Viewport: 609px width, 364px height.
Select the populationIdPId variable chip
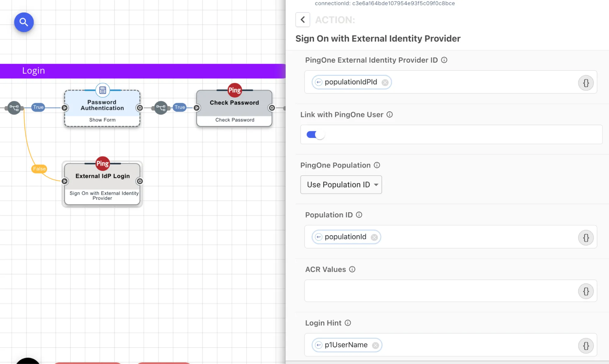[351, 82]
